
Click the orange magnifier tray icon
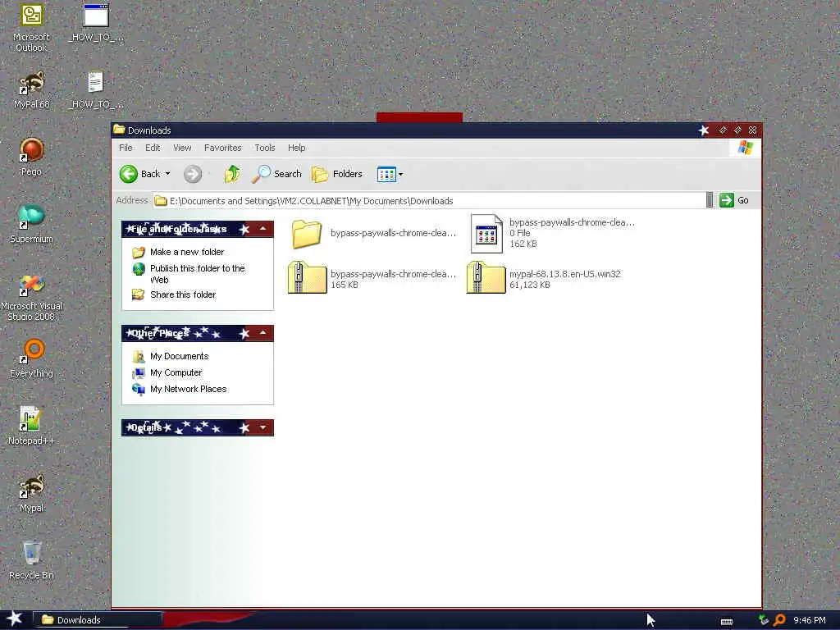pos(779,620)
